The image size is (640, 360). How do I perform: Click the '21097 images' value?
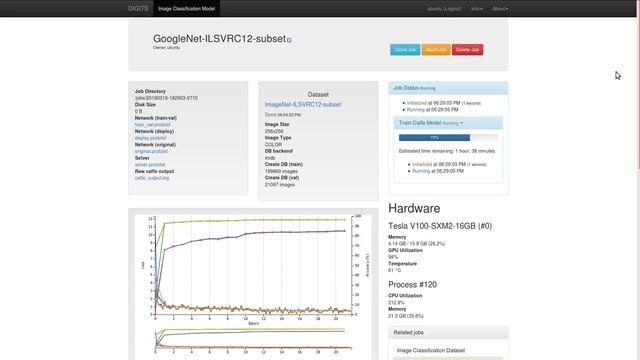(280, 184)
